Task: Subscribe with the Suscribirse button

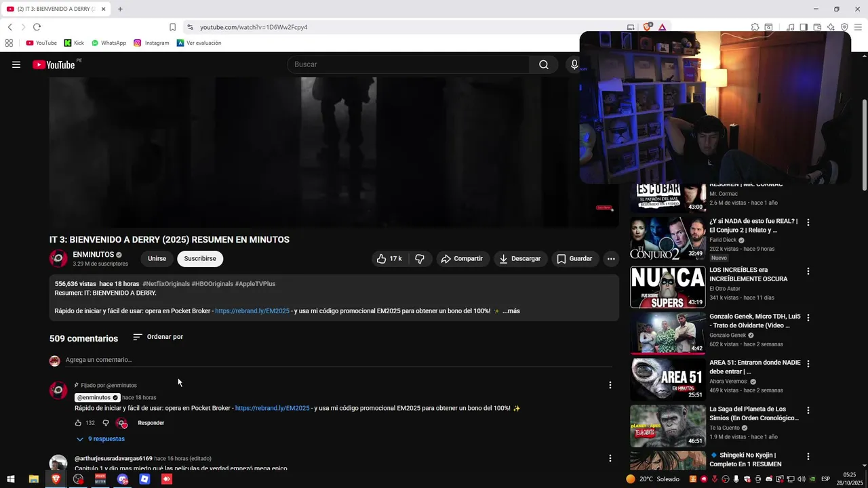Action: pos(200,259)
